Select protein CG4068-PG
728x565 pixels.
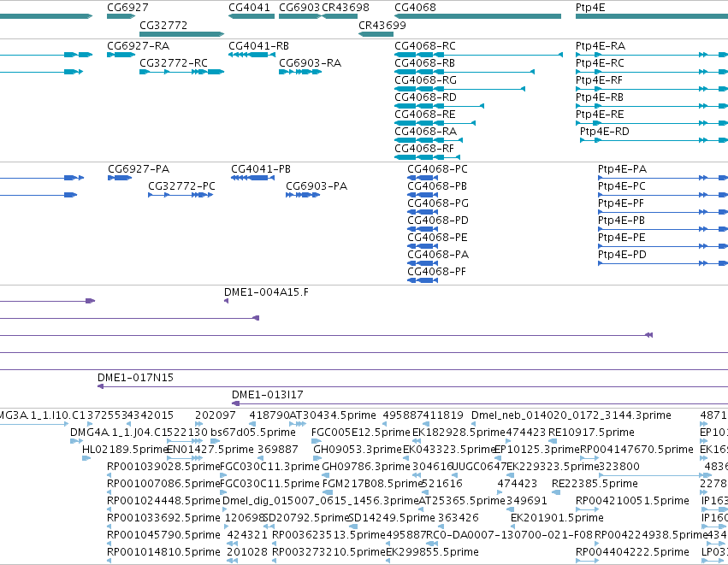(423, 213)
